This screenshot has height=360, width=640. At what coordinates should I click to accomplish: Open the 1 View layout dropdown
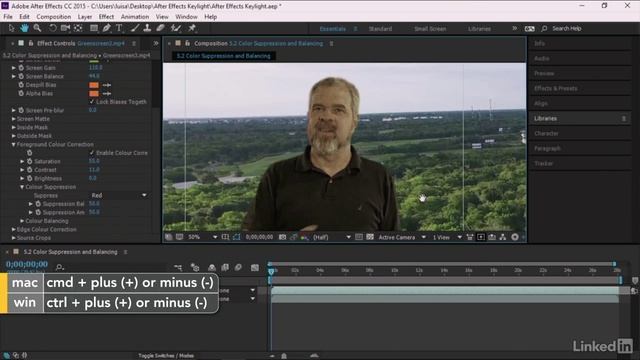click(x=447, y=237)
